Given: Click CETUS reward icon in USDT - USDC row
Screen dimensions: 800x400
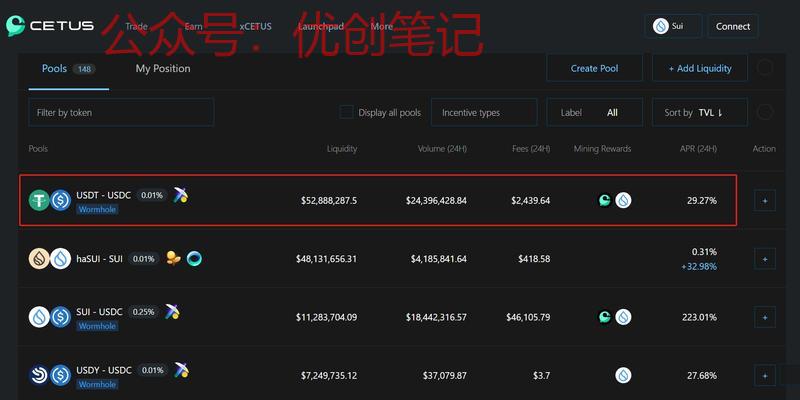Looking at the screenshot, I should [605, 201].
